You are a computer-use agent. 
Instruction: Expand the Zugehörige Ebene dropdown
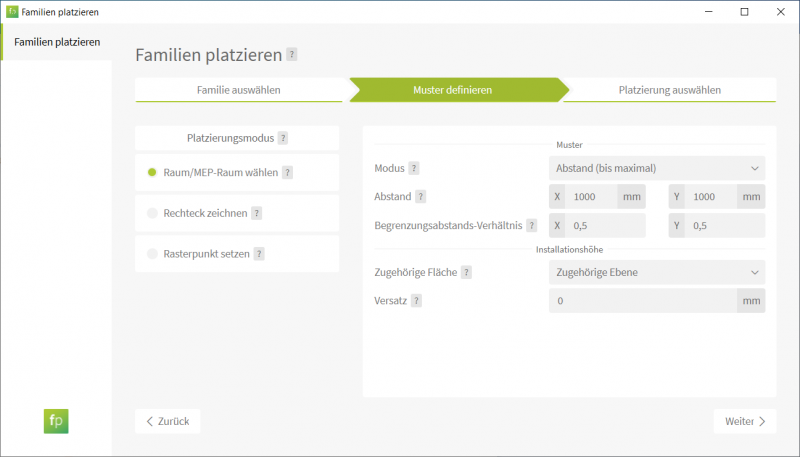pyautogui.click(x=656, y=272)
